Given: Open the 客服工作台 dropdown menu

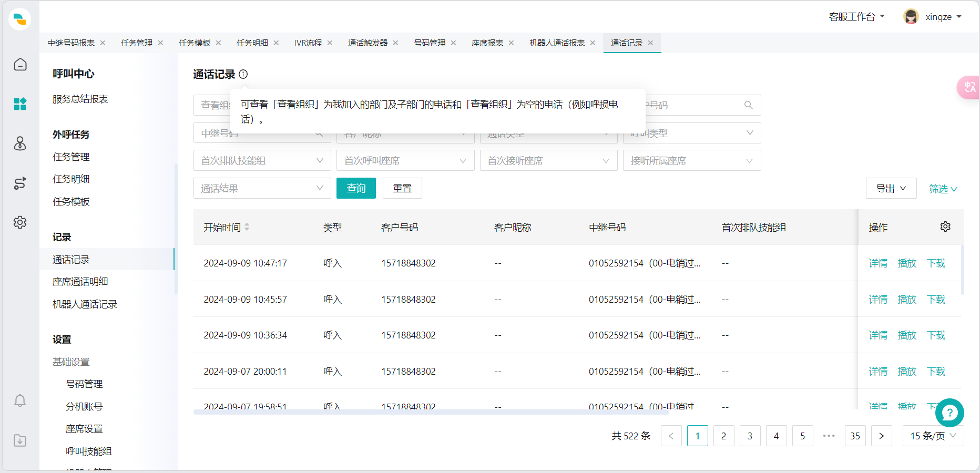Looking at the screenshot, I should click(857, 17).
